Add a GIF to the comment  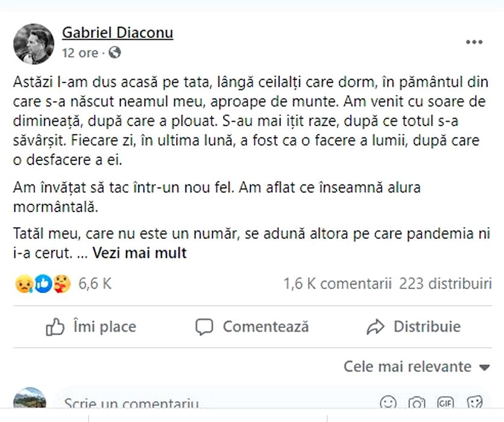(x=446, y=403)
